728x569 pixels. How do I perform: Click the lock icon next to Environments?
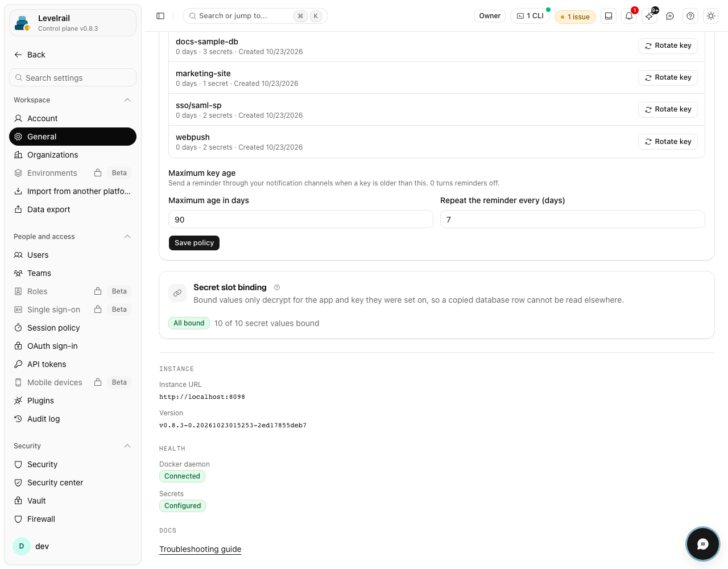[x=98, y=173]
